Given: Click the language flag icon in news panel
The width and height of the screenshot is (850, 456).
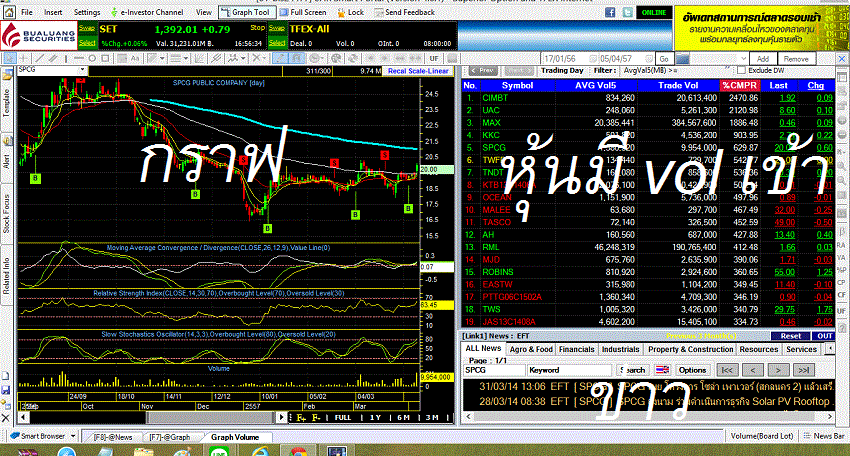Looking at the screenshot, I should [x=662, y=370].
